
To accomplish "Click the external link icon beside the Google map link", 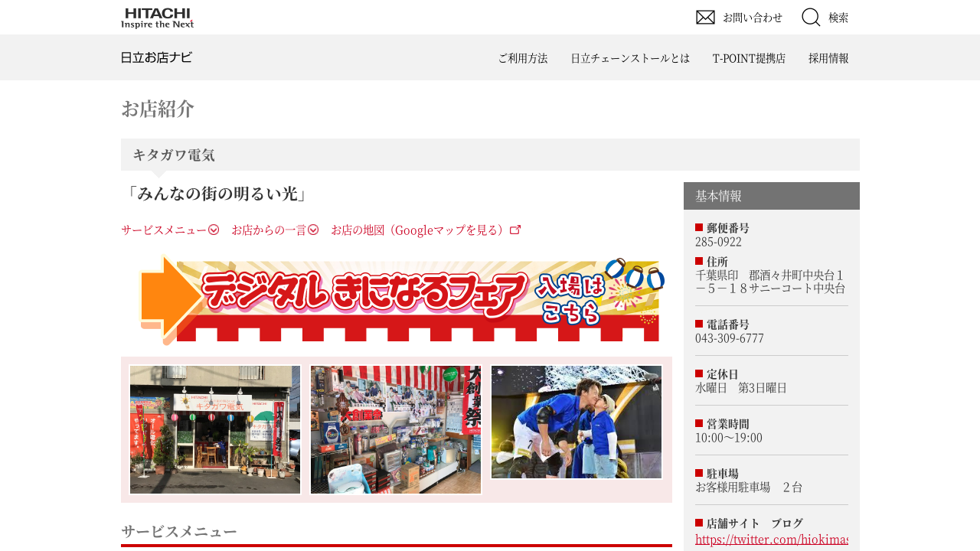I will tap(515, 230).
